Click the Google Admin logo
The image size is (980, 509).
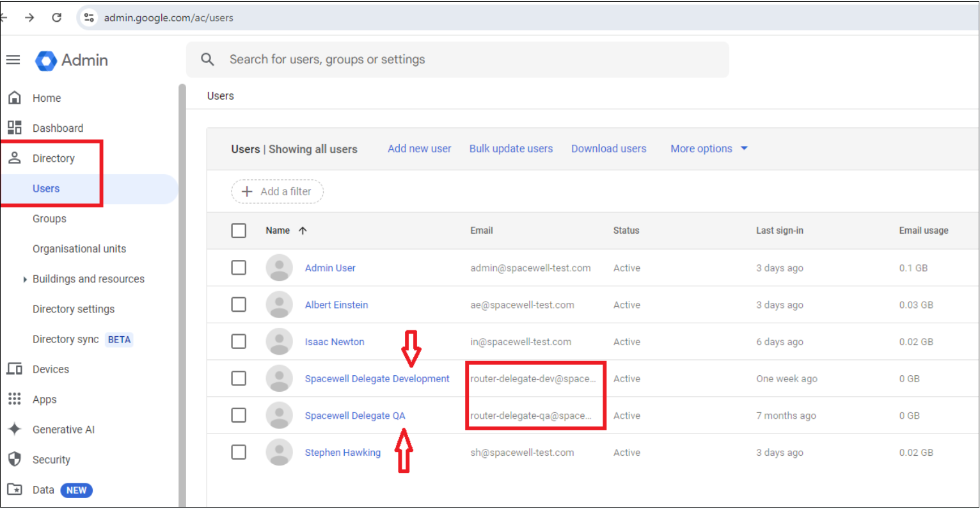(x=71, y=60)
